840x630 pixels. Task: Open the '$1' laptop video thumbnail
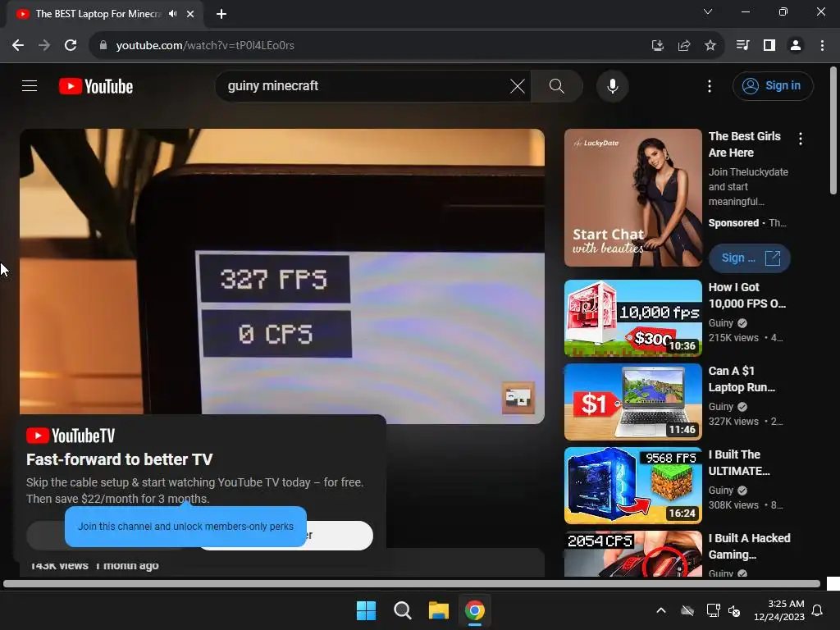(632, 402)
